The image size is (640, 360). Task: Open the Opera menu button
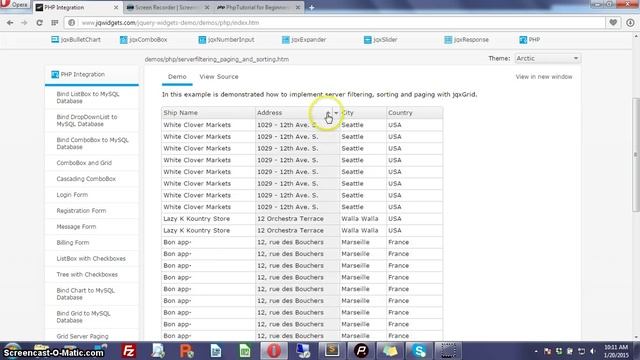point(14,5)
